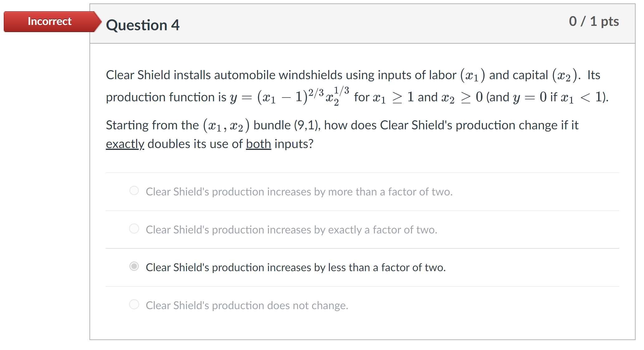Click the underlined word "exactly"
The width and height of the screenshot is (644, 350).
[x=125, y=144]
